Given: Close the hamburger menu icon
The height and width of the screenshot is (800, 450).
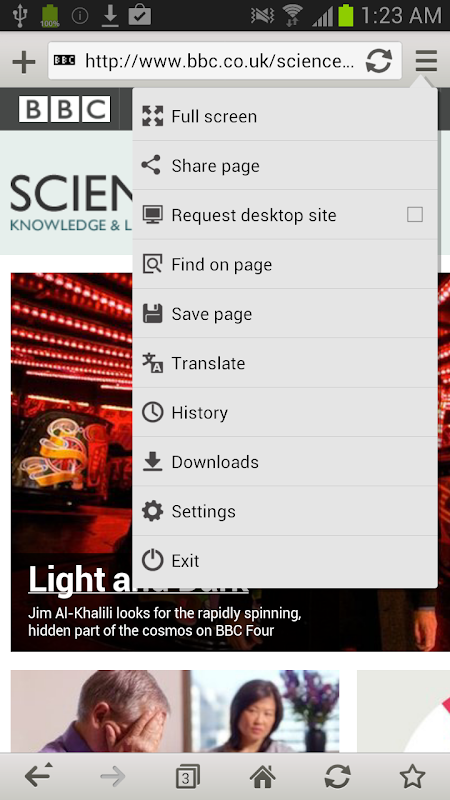Looking at the screenshot, I should pos(426,61).
